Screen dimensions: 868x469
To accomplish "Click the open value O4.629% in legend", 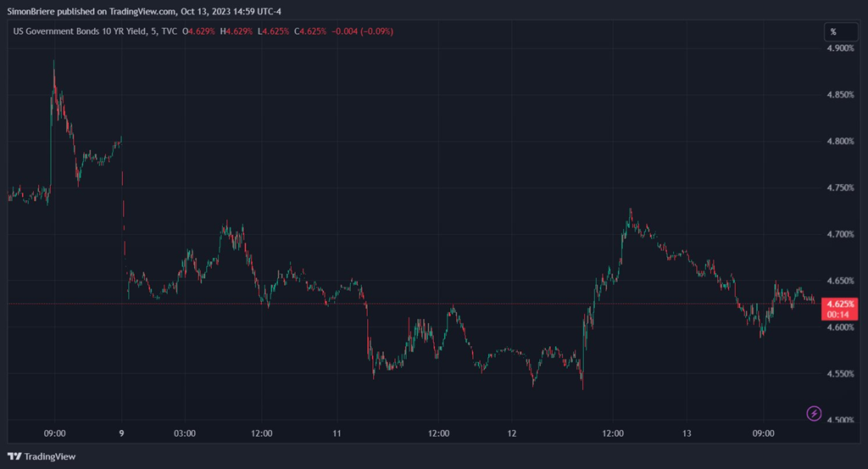I will click(x=200, y=31).
